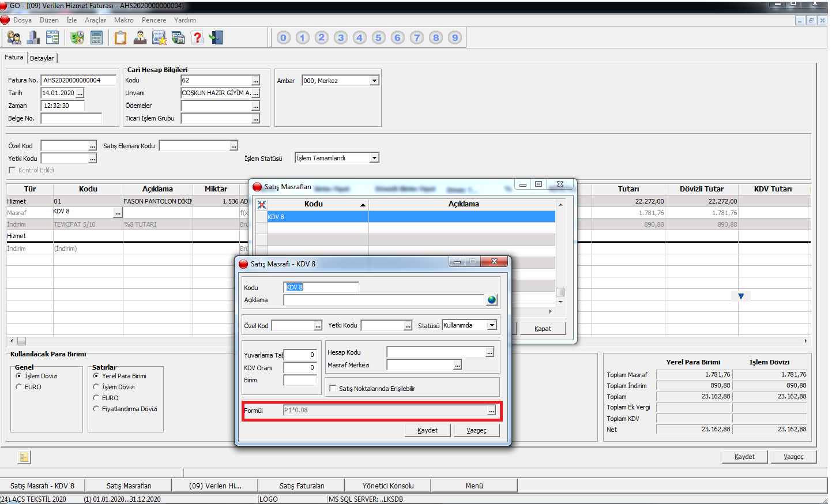Image resolution: width=832 pixels, height=504 pixels.
Task: Open the İşlem Statüsü dropdown
Action: coord(374,158)
